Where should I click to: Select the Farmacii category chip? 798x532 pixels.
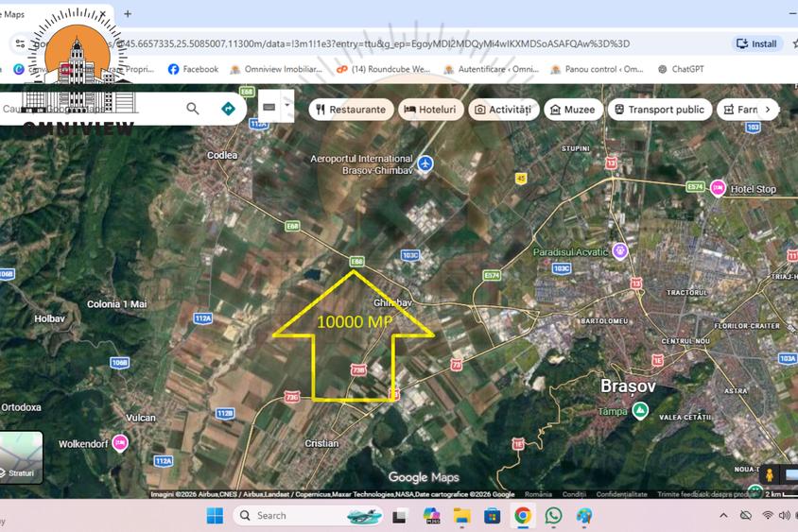pyautogui.click(x=739, y=110)
